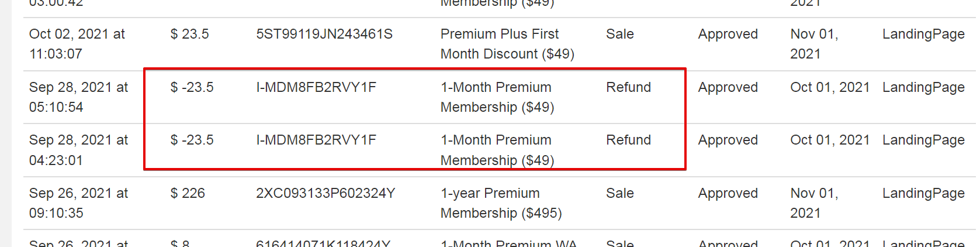Viewport: 980px width, 247px height.
Task: Click the Sep 28, 2021 at 05:10:54 date
Action: click(x=78, y=97)
